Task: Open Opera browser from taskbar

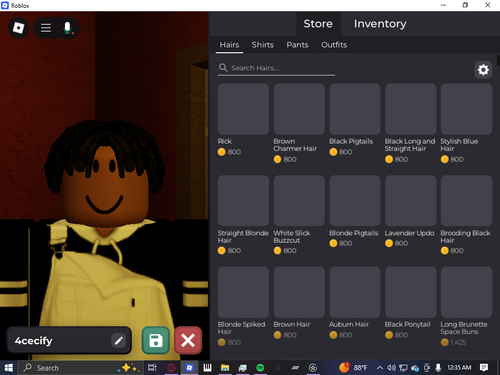Action: (171, 368)
